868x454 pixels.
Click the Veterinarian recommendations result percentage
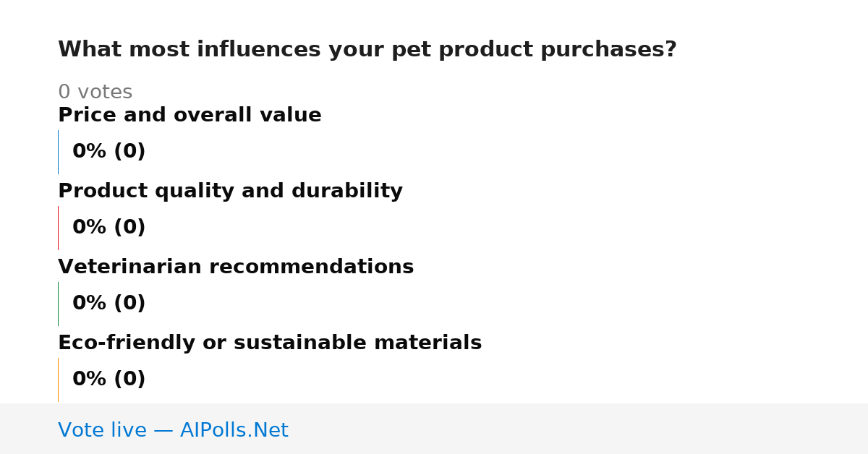109,304
